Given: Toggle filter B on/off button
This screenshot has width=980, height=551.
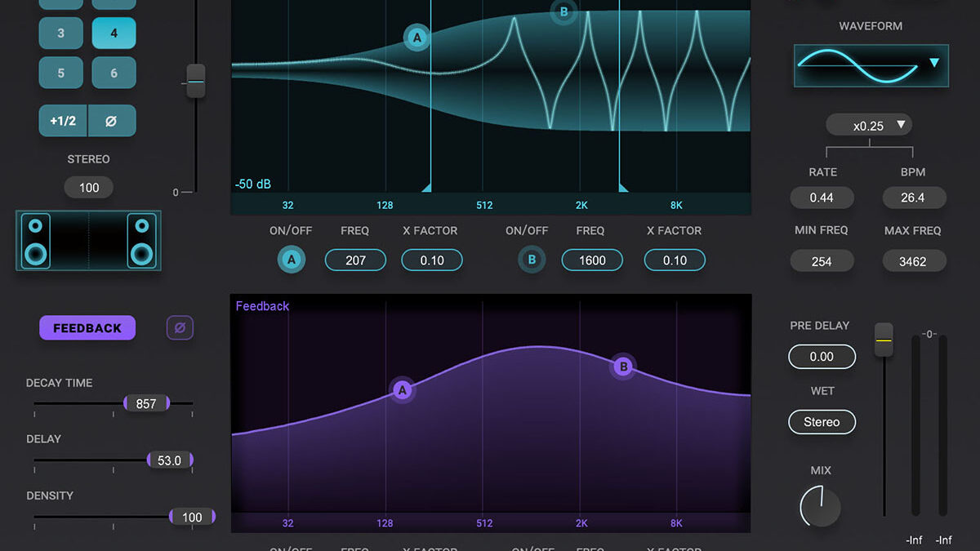Looking at the screenshot, I should [x=532, y=260].
